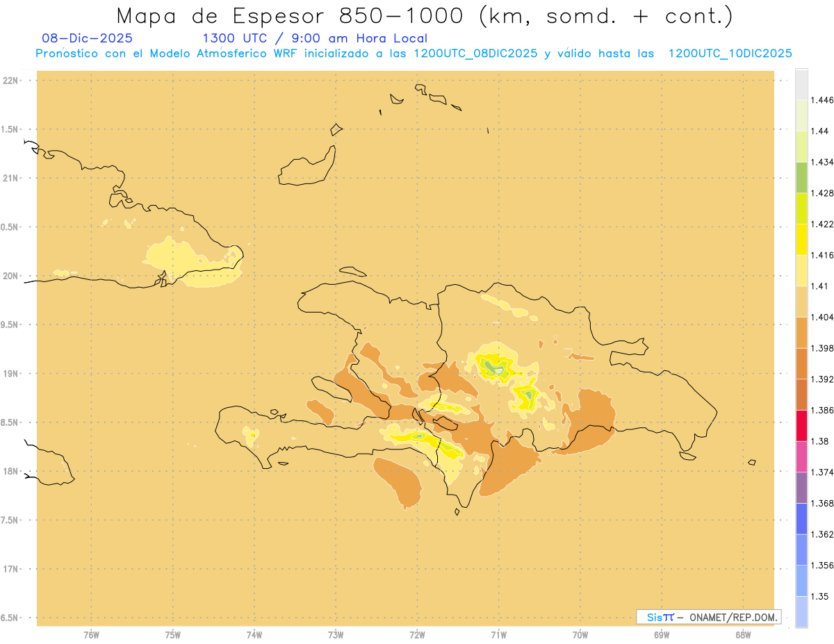The width and height of the screenshot is (834, 644).
Task: Pick the green swatch between 1.428 and 1.434
Action: (801, 177)
